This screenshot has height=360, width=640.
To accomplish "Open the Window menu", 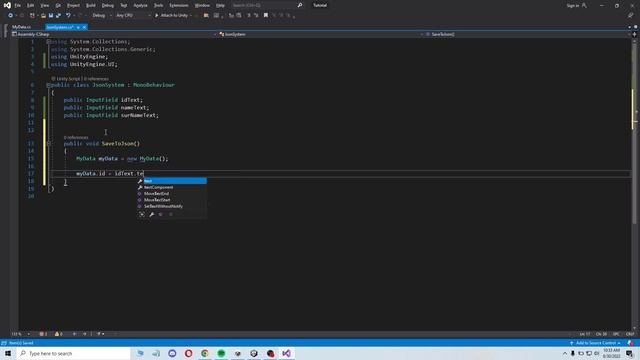I will pyautogui.click(x=202, y=5).
